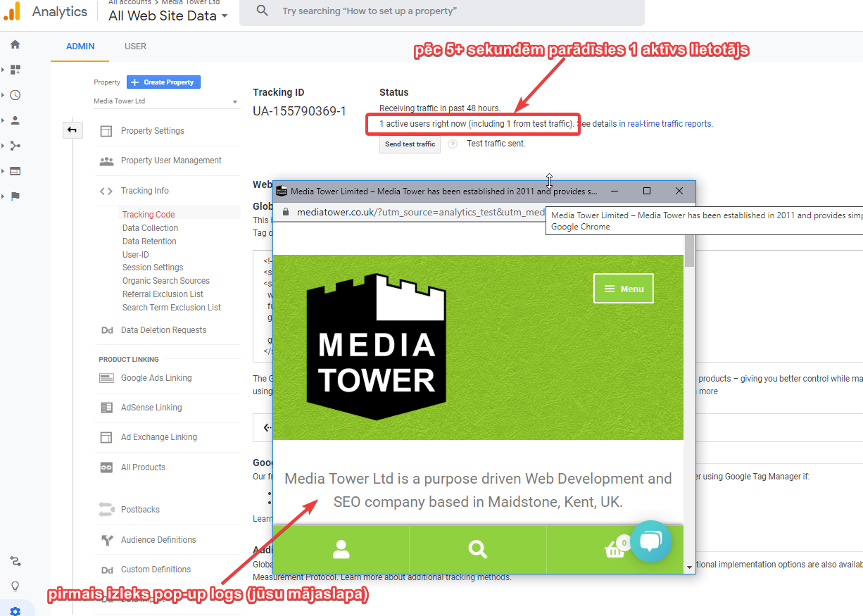Select the AdSense Linking icon
Viewport: 863px width, 616px height.
107,407
